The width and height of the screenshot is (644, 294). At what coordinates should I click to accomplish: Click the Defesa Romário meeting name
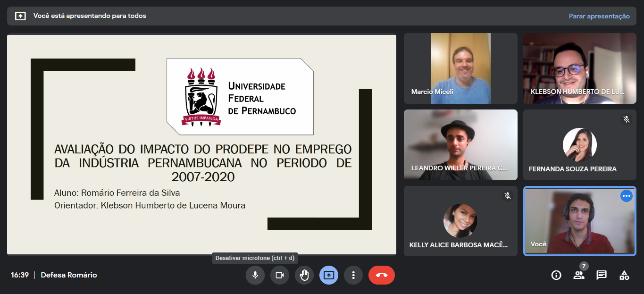(x=69, y=275)
